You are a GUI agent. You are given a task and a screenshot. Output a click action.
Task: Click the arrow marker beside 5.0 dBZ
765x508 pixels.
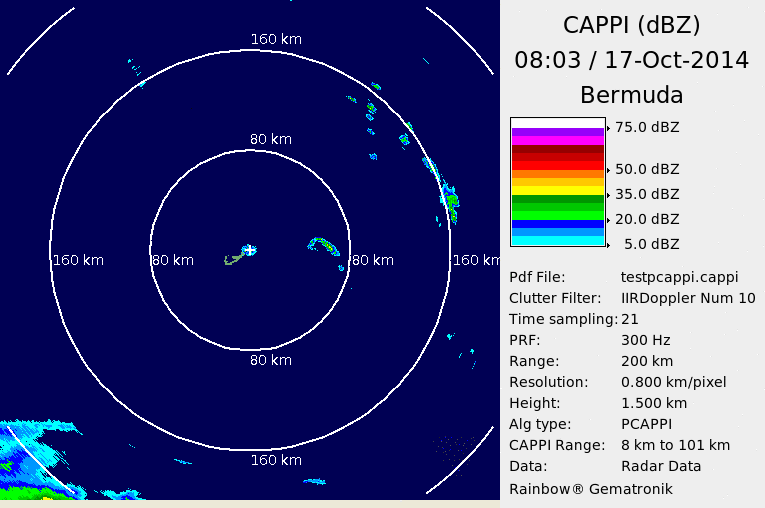point(608,244)
